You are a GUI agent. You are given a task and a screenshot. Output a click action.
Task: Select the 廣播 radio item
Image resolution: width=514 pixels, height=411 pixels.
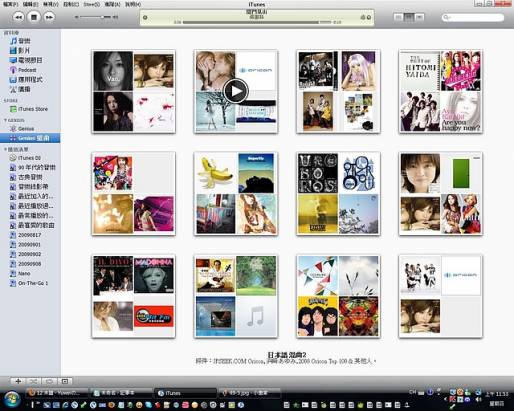click(x=20, y=89)
